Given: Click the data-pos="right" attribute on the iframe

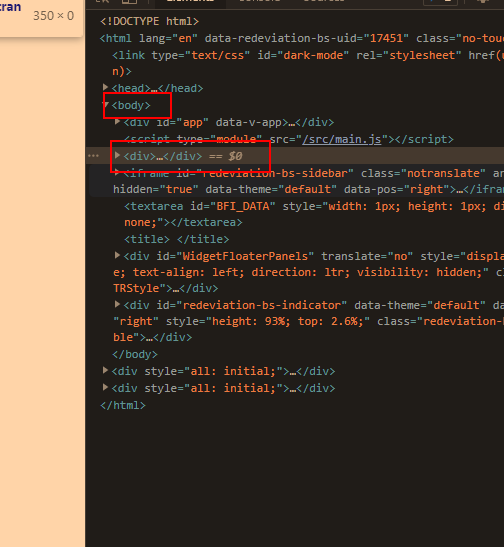Looking at the screenshot, I should point(397,189).
